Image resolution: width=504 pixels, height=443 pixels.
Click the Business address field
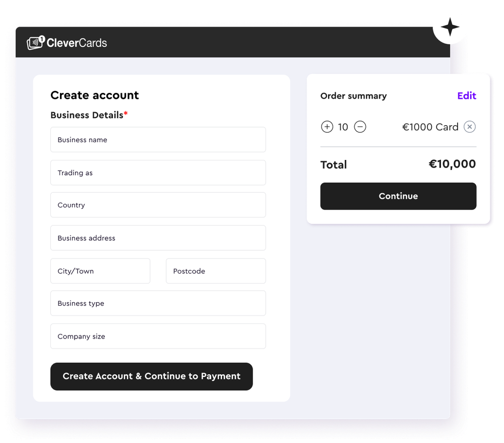click(158, 238)
